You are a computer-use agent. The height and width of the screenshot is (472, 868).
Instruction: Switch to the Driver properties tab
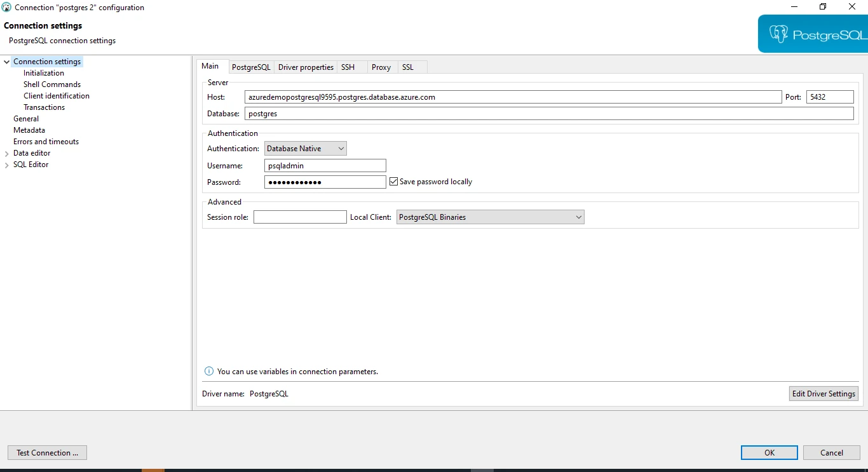(306, 67)
